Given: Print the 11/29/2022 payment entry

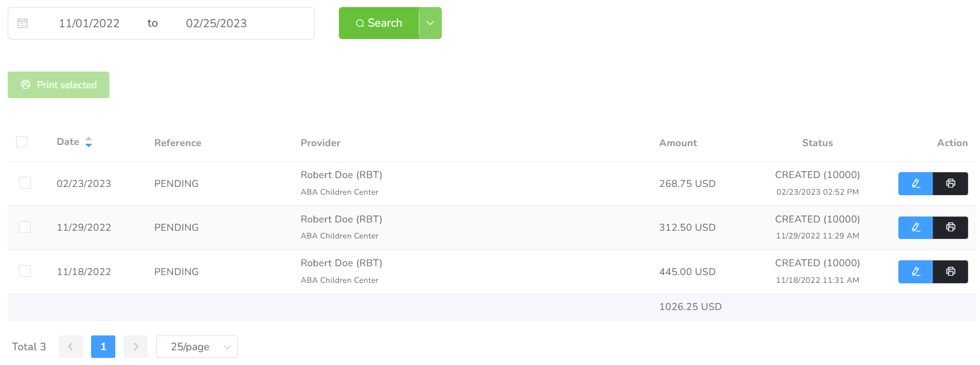Looking at the screenshot, I should pyautogui.click(x=950, y=228).
